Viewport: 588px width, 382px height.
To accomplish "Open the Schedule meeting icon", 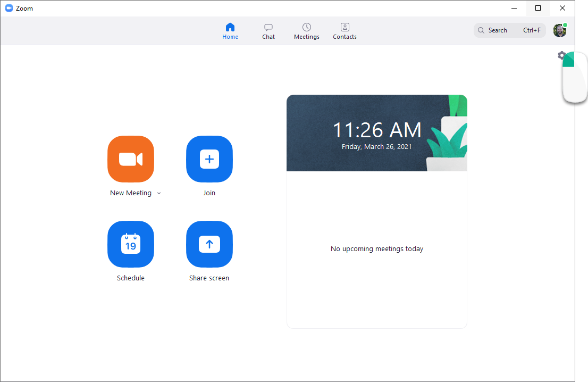I will tap(131, 244).
